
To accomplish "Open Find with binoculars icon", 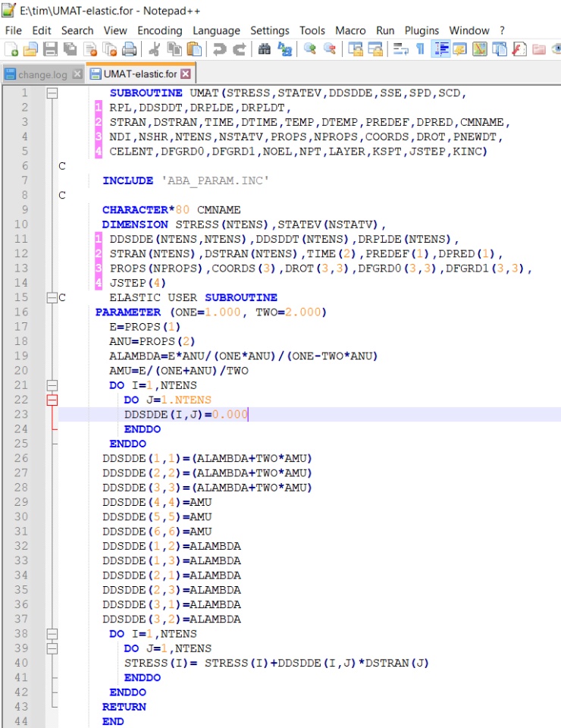I will tap(265, 49).
